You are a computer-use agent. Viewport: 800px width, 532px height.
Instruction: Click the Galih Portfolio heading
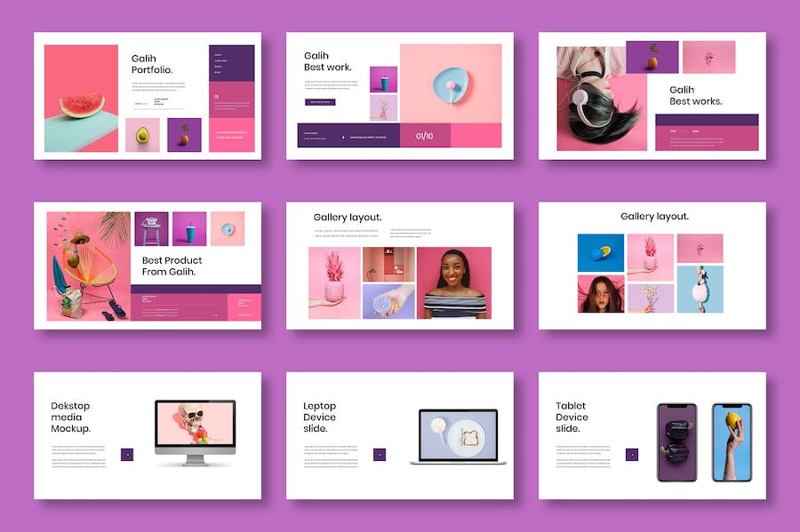[x=152, y=64]
